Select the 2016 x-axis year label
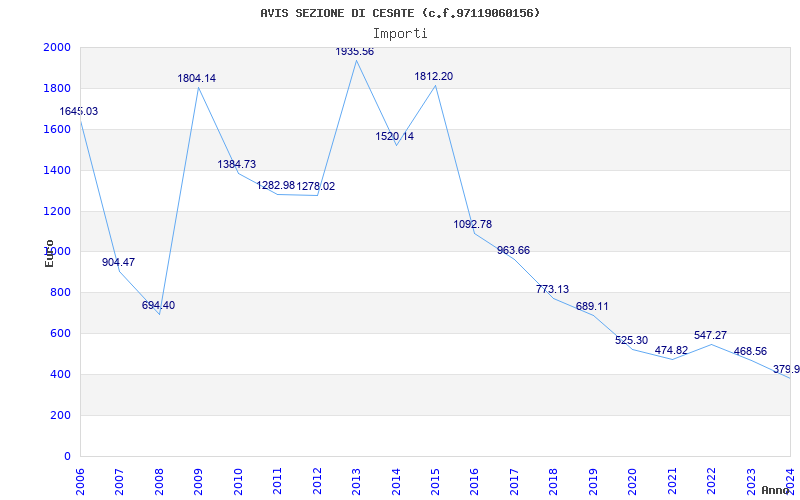Screen dimensions: 800x500 tap(474, 481)
